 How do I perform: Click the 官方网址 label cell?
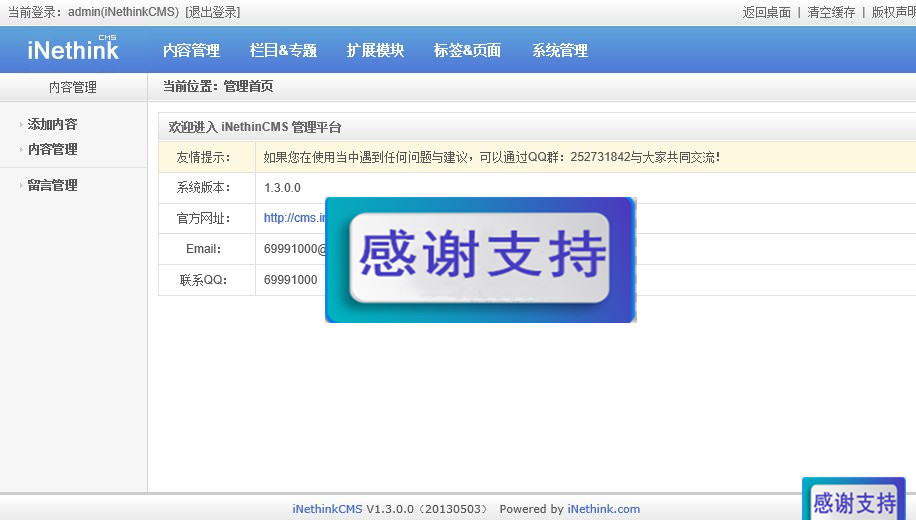207,218
